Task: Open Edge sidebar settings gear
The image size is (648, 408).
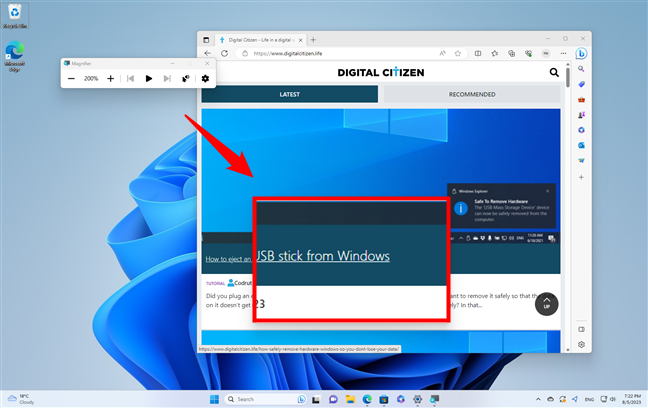Action: click(581, 345)
